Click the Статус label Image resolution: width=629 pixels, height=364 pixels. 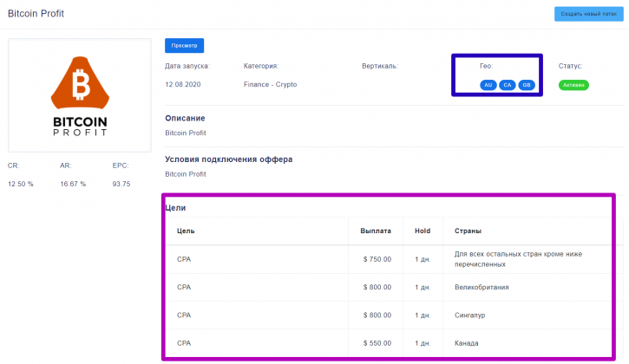pos(570,66)
